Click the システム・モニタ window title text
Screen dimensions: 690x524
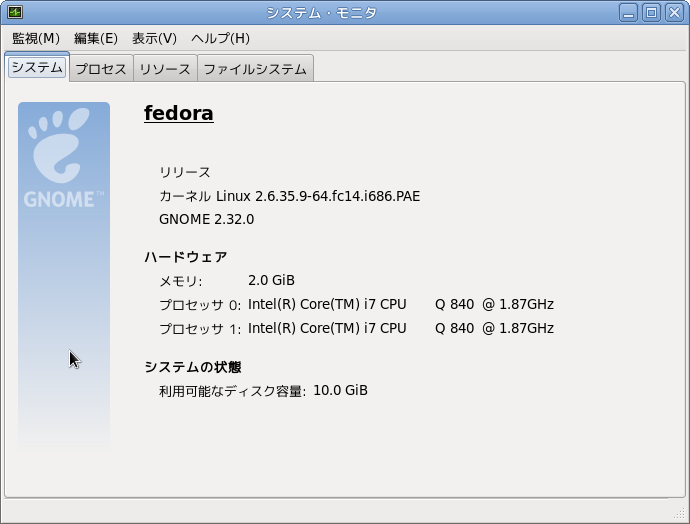click(x=322, y=13)
